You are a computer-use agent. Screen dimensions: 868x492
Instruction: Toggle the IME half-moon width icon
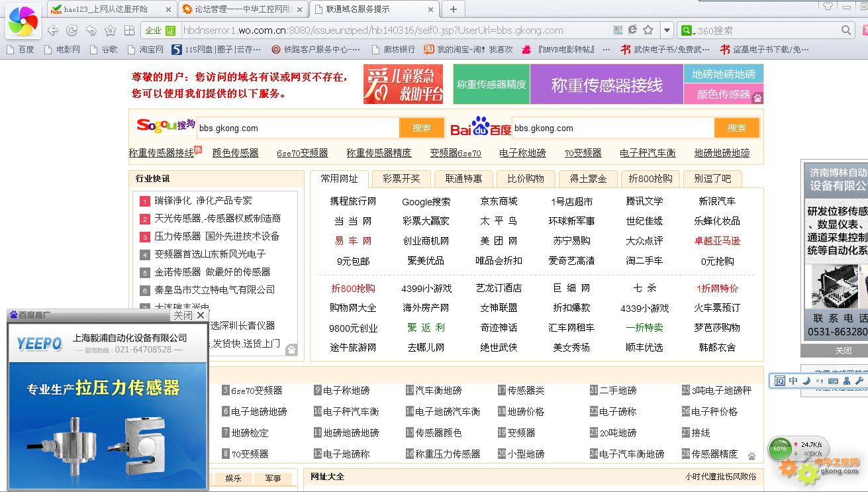click(806, 381)
